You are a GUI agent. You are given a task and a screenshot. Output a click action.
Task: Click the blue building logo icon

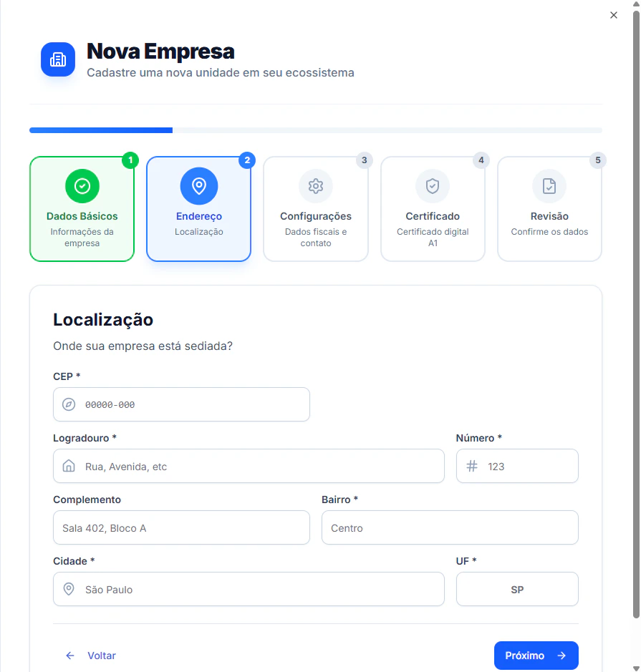pyautogui.click(x=58, y=59)
